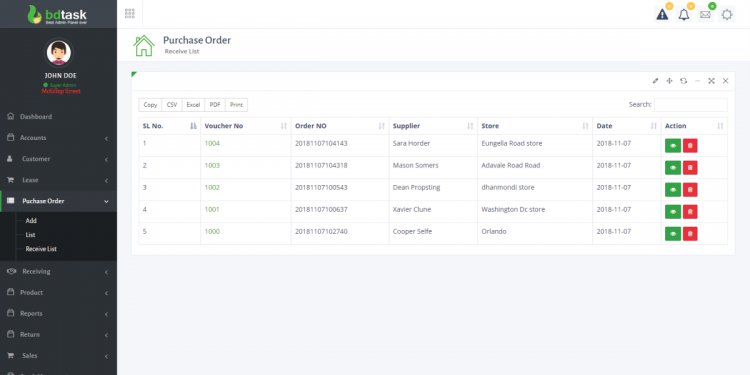Click the panel refresh icon

[x=684, y=81]
